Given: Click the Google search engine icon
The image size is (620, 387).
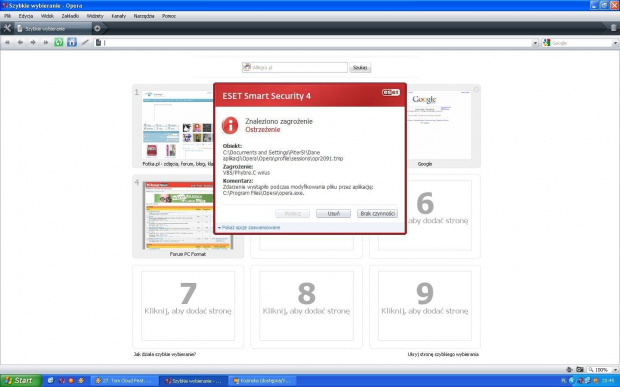Looking at the screenshot, I should (x=547, y=43).
